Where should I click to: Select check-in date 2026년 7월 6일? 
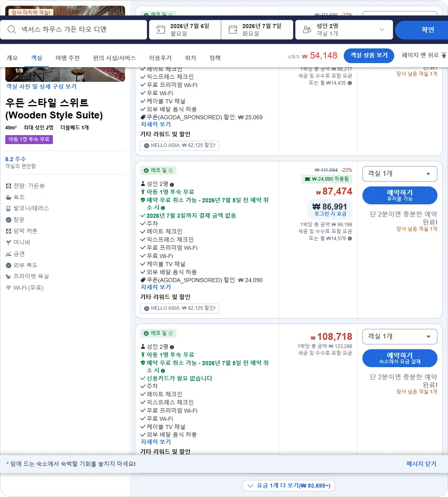(185, 30)
